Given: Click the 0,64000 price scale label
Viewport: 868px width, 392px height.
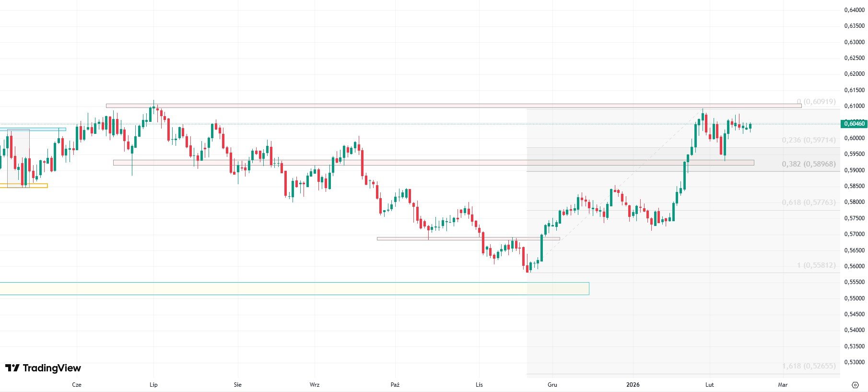Looking at the screenshot, I should [854, 10].
